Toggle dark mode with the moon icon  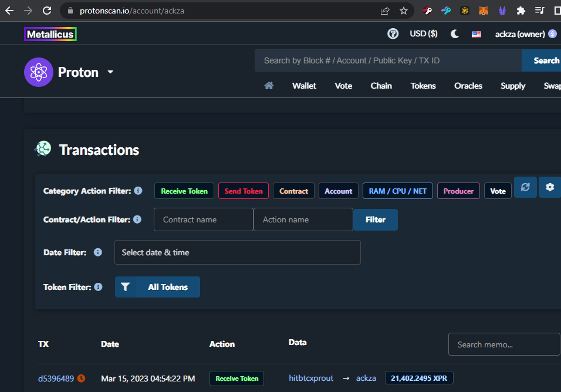coord(455,34)
